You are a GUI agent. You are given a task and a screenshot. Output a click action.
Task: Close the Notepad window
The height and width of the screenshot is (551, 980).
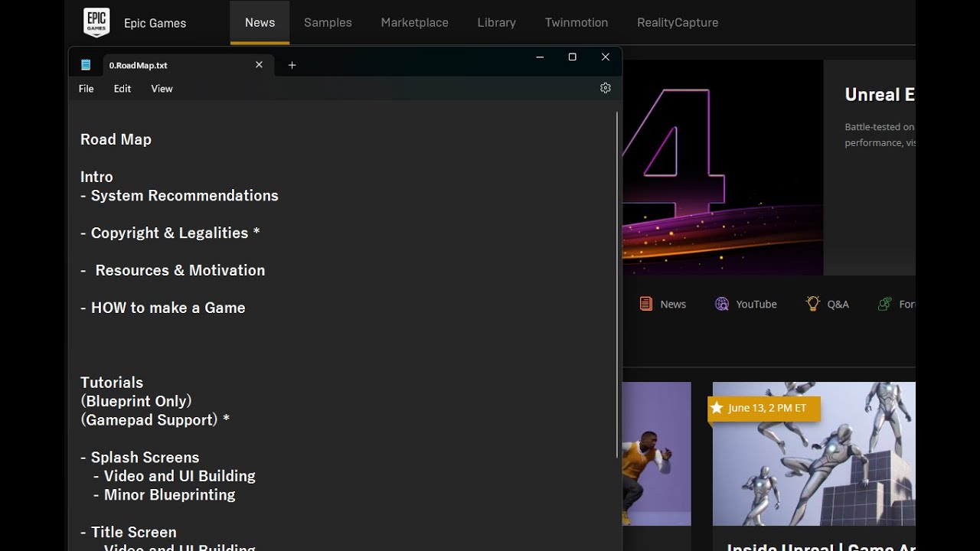606,57
